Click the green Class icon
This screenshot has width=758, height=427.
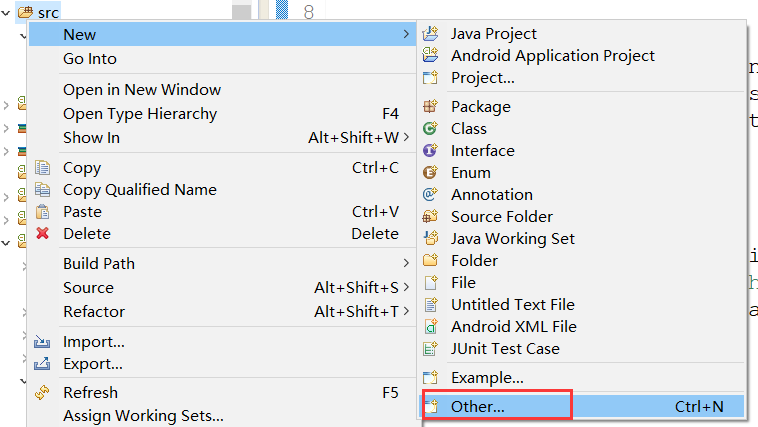[431, 129]
